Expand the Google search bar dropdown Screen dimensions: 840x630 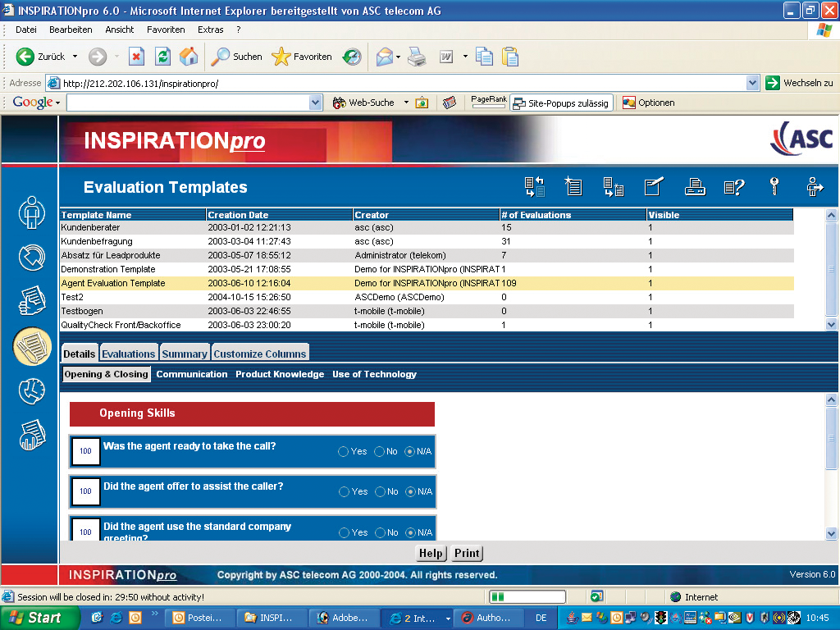click(x=314, y=102)
